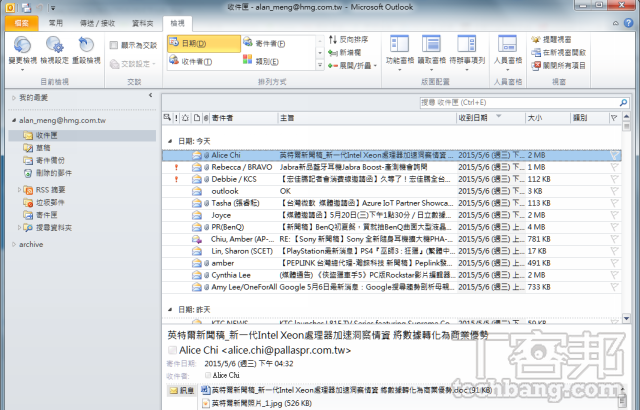Select 草稿 drafts folder

pos(37,148)
